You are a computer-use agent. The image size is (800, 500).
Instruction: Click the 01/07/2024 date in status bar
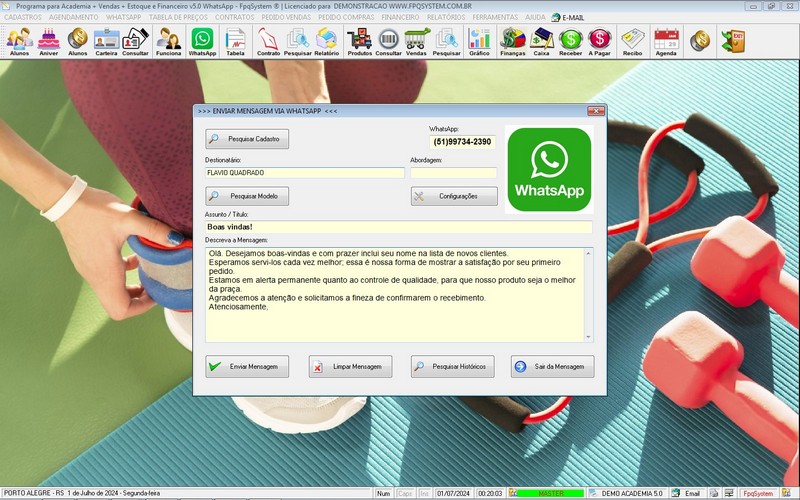(453, 493)
